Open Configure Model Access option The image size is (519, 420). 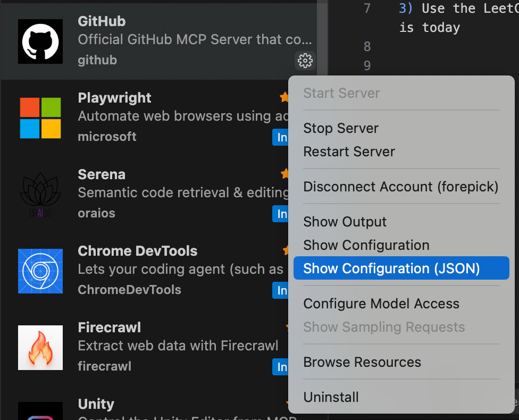(381, 304)
